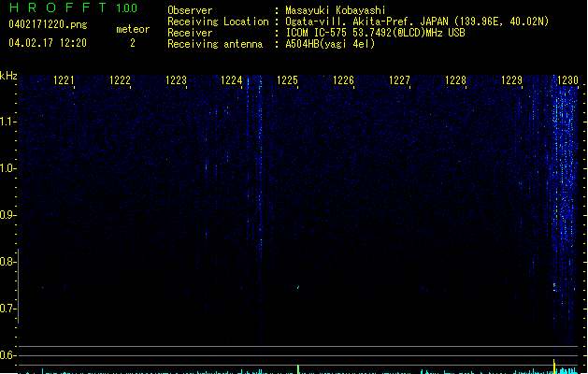Click the date stamp 04.02.17 12:20
588x374 pixels.
point(48,43)
